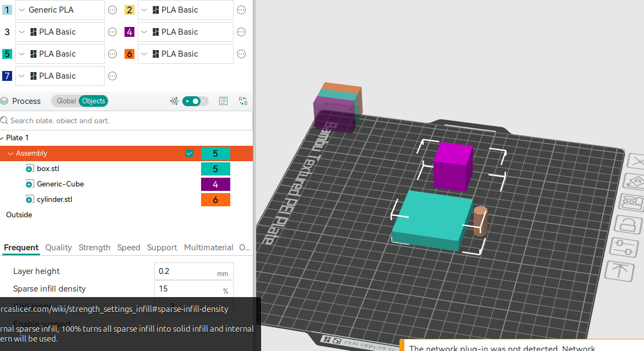
Task: Click the Sparse infill density value field
Action: pyautogui.click(x=194, y=289)
